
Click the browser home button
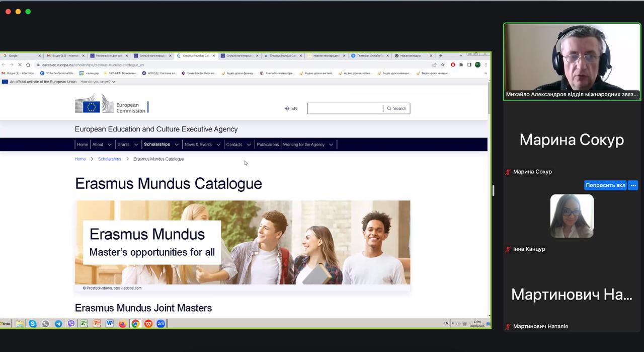pyautogui.click(x=28, y=64)
